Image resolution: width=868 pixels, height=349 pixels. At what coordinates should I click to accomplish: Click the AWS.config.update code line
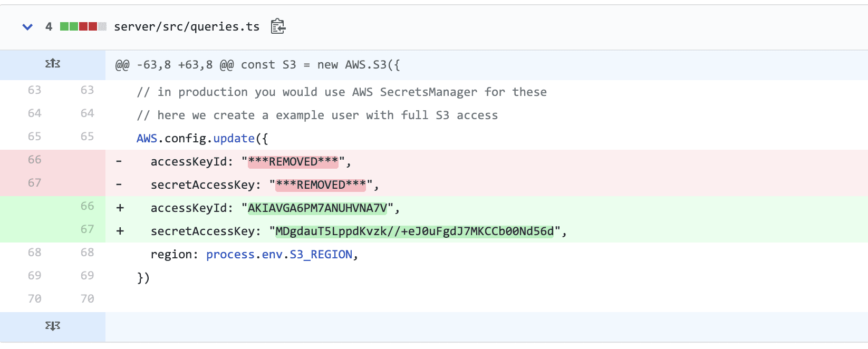202,139
